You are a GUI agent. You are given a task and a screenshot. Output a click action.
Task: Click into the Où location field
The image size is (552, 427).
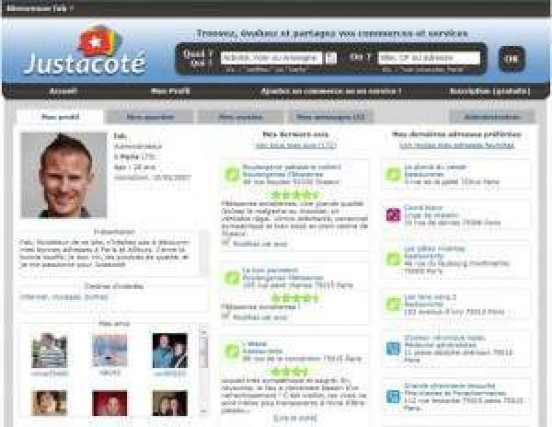(x=429, y=58)
